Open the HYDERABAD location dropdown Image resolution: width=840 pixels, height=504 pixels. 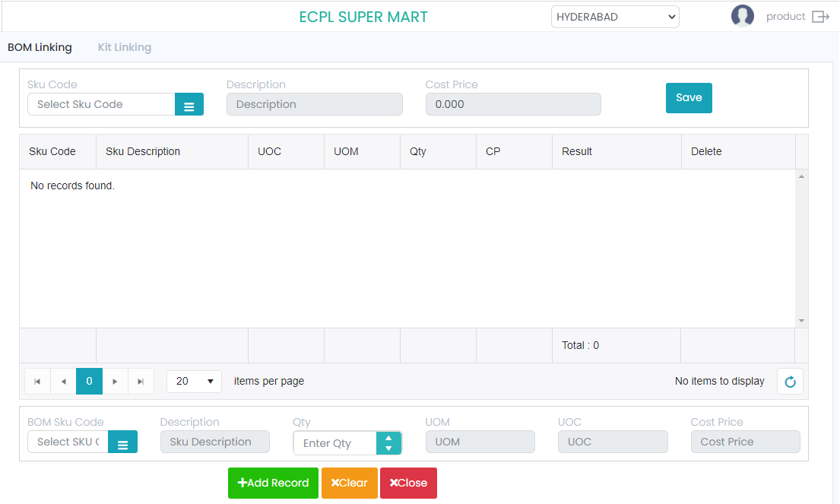pos(615,17)
